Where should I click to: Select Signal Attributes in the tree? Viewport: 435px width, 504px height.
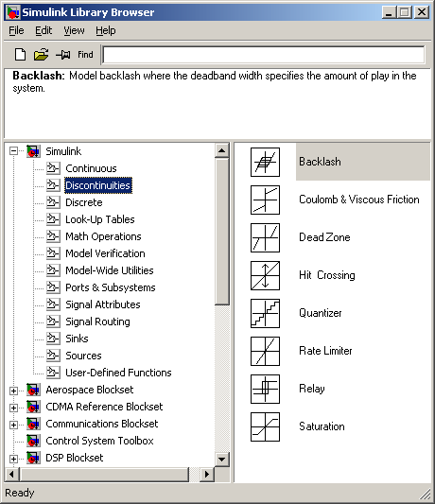coord(103,304)
